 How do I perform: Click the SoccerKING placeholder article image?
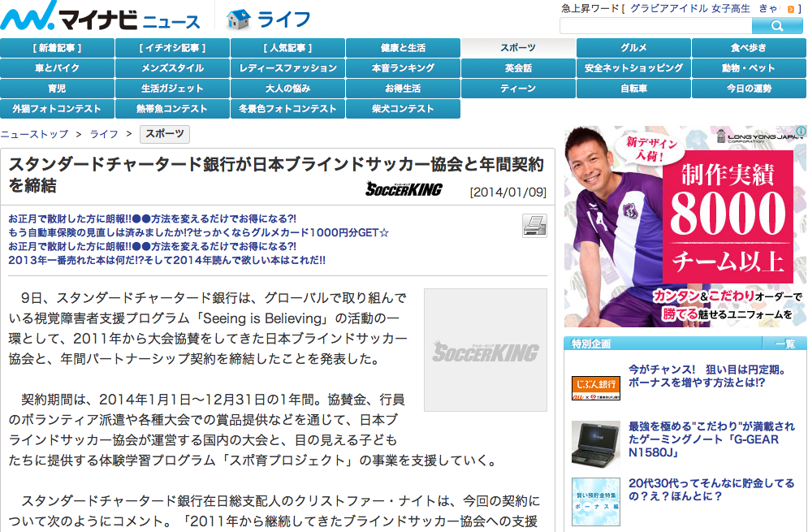(486, 350)
